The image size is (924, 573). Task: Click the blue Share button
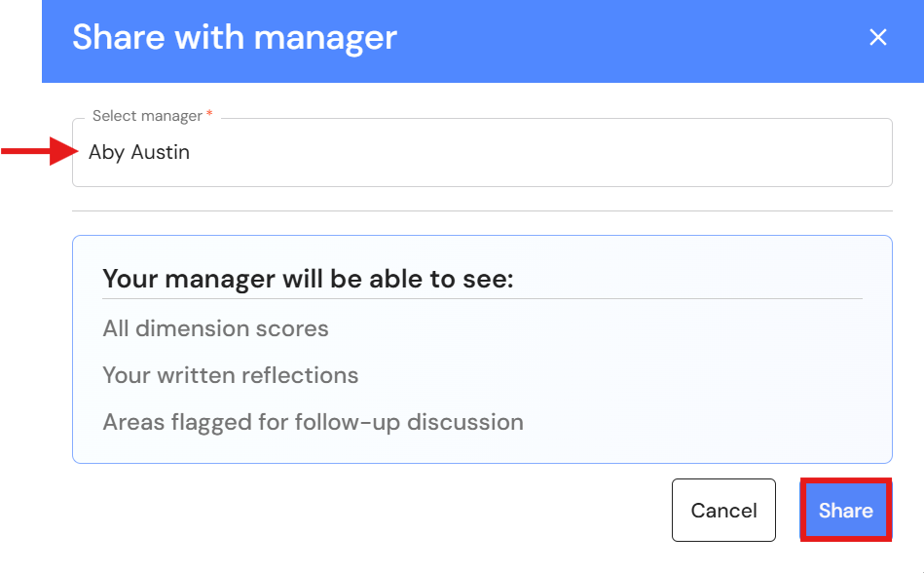click(846, 510)
